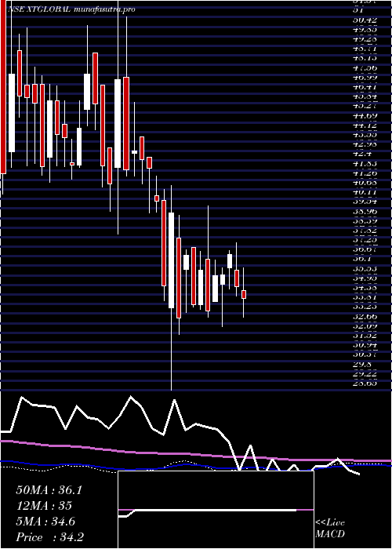Click the 44.69 price axis label

click(x=365, y=115)
